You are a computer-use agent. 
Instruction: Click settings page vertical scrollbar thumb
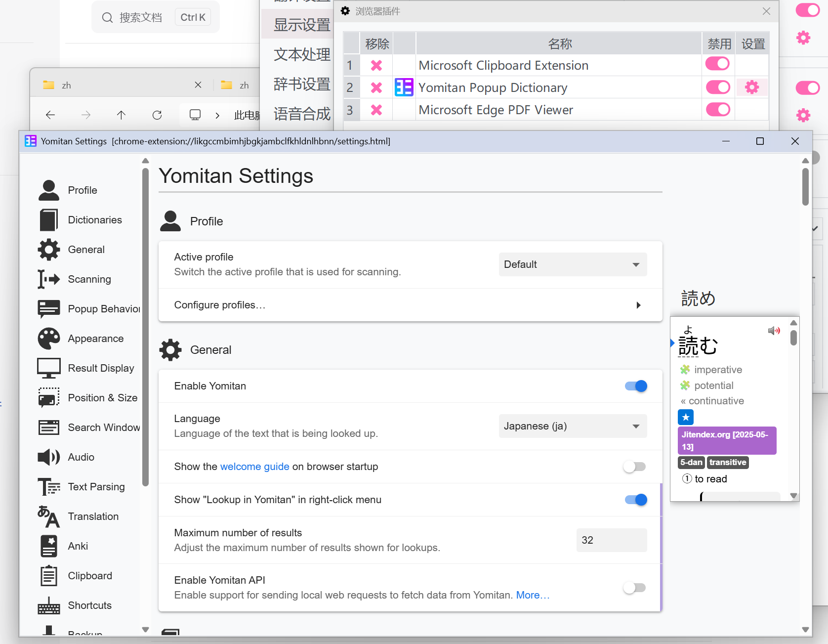(x=805, y=187)
